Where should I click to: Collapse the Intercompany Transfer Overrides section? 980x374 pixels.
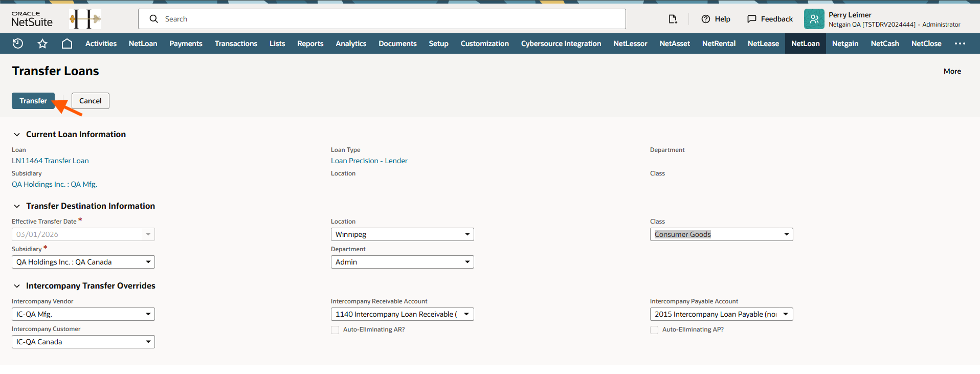[17, 286]
